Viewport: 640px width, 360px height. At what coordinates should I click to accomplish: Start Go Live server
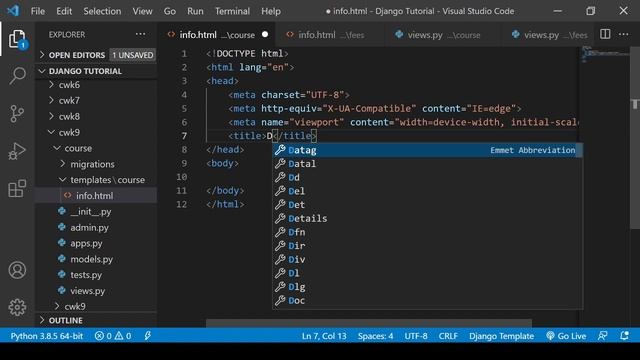[566, 336]
